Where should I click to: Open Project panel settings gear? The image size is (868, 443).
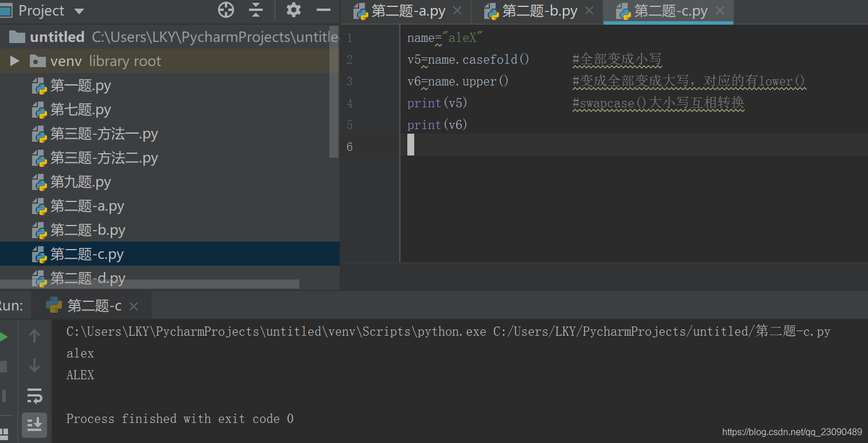(x=294, y=10)
